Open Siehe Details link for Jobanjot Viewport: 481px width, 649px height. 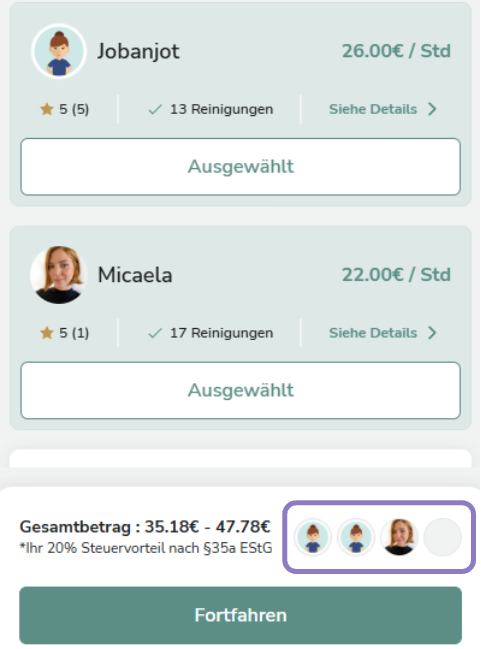pyautogui.click(x=373, y=109)
